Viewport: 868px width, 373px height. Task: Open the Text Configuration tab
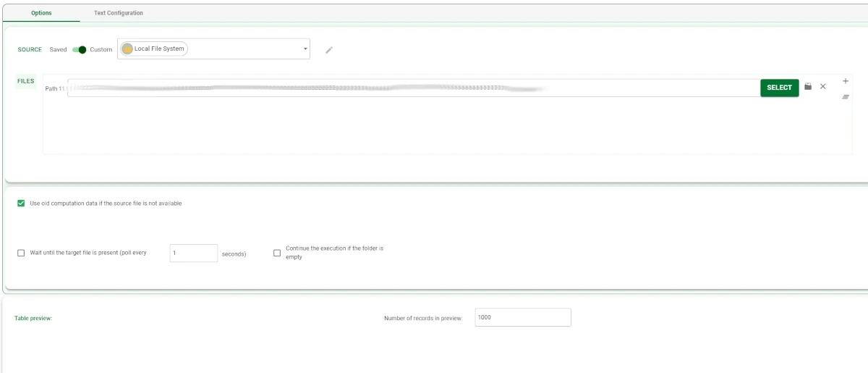[x=119, y=13]
